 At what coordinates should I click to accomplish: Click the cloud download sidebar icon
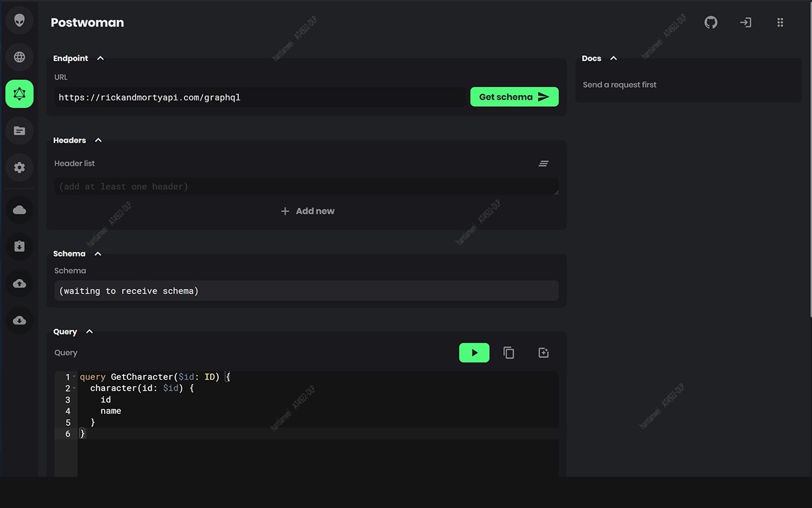point(20,320)
